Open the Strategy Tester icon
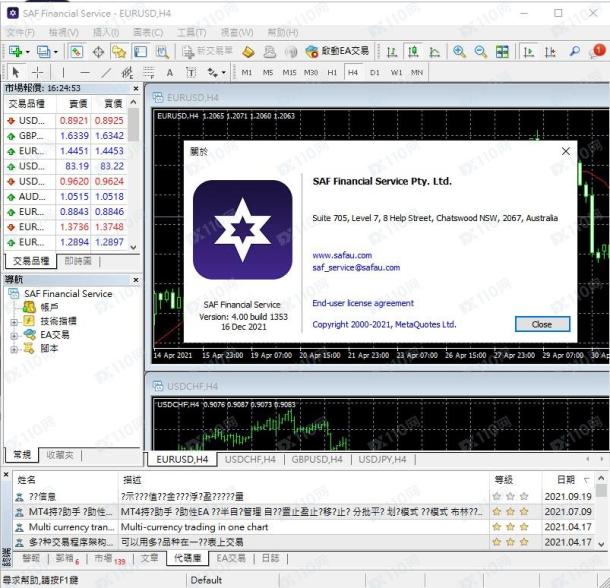This screenshot has width=610, height=588. pos(162,52)
